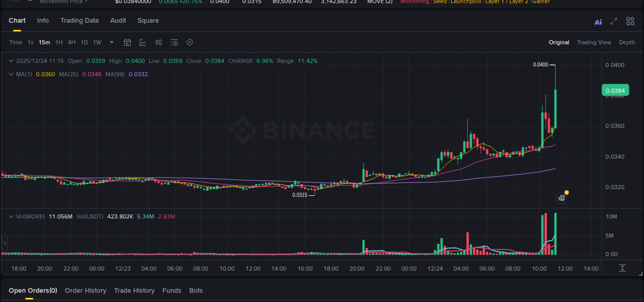Select the 1D timeframe
644x302 pixels.
click(x=84, y=42)
